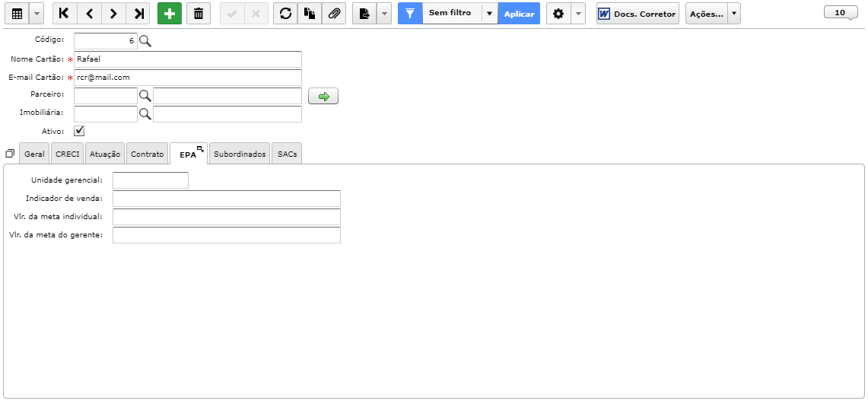Click the grid view icon
Screen dimensions: 868x401
pyautogui.click(x=17, y=14)
